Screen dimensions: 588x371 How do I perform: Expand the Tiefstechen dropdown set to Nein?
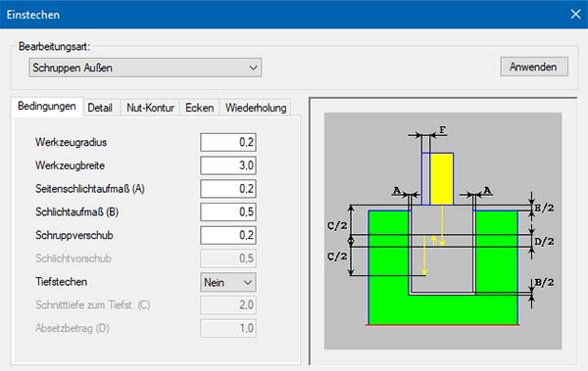pos(228,282)
